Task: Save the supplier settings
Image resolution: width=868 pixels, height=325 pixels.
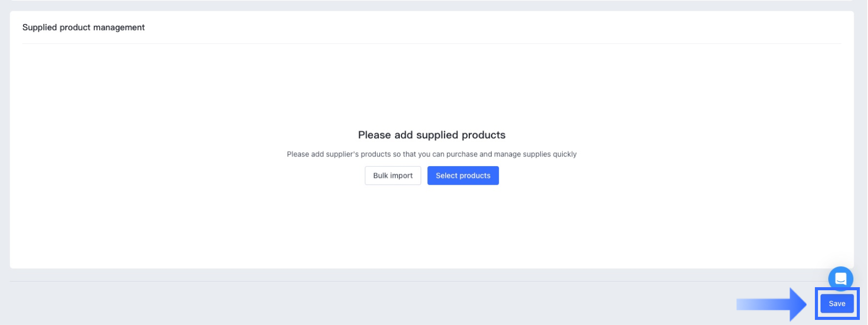Action: (837, 304)
